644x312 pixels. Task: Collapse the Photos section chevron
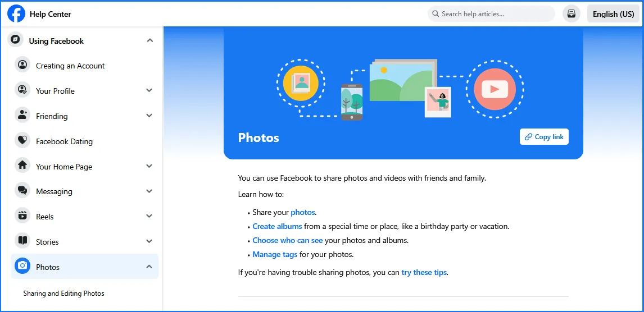click(x=149, y=267)
